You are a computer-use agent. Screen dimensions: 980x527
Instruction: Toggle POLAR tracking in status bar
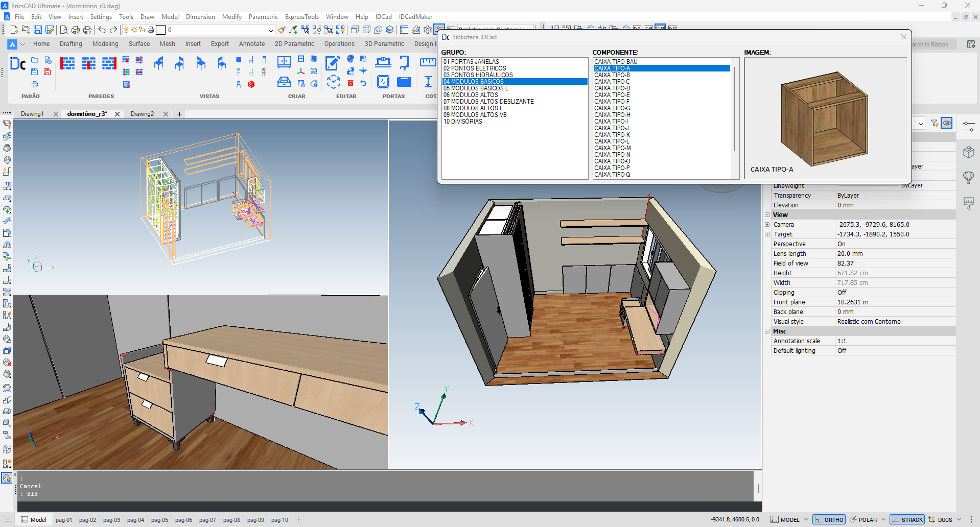[863, 519]
